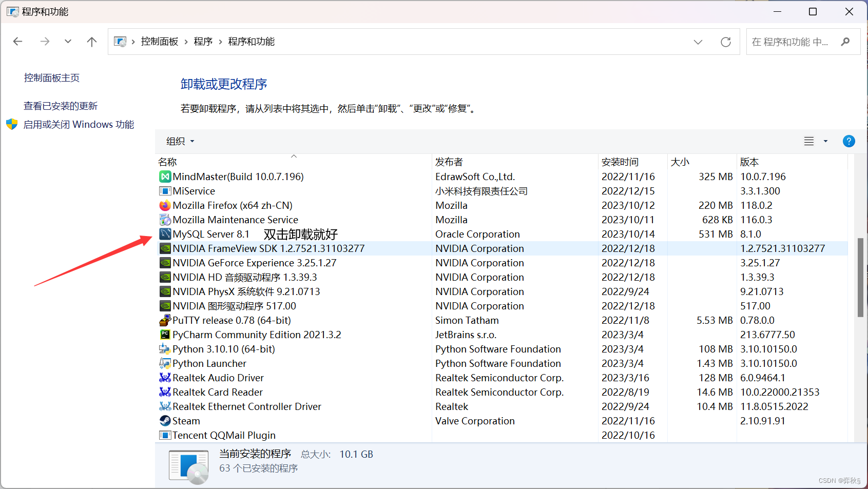Expand the address bar history dropdown

click(698, 42)
